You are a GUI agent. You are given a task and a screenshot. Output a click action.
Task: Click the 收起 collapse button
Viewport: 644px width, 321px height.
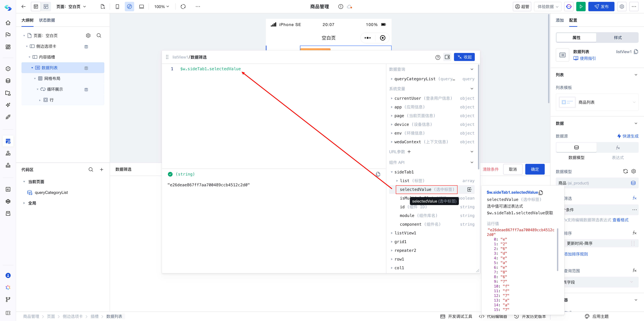click(464, 57)
